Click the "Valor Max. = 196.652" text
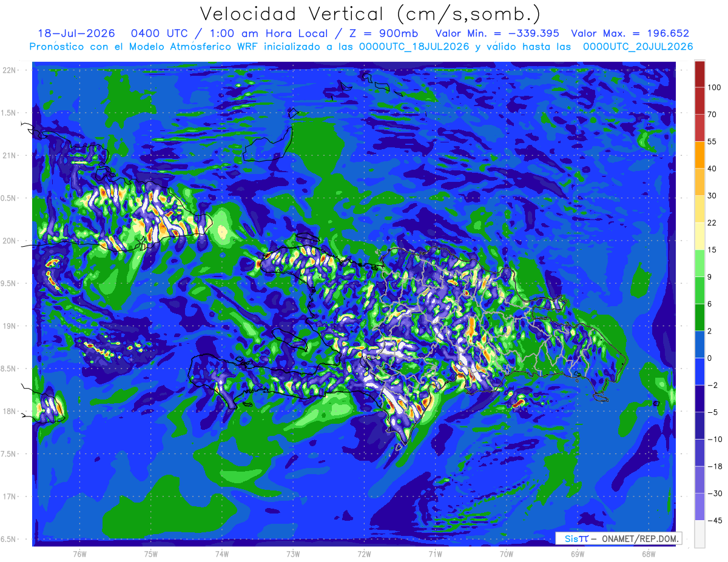Image resolution: width=728 pixels, height=562 pixels. pyautogui.click(x=630, y=33)
